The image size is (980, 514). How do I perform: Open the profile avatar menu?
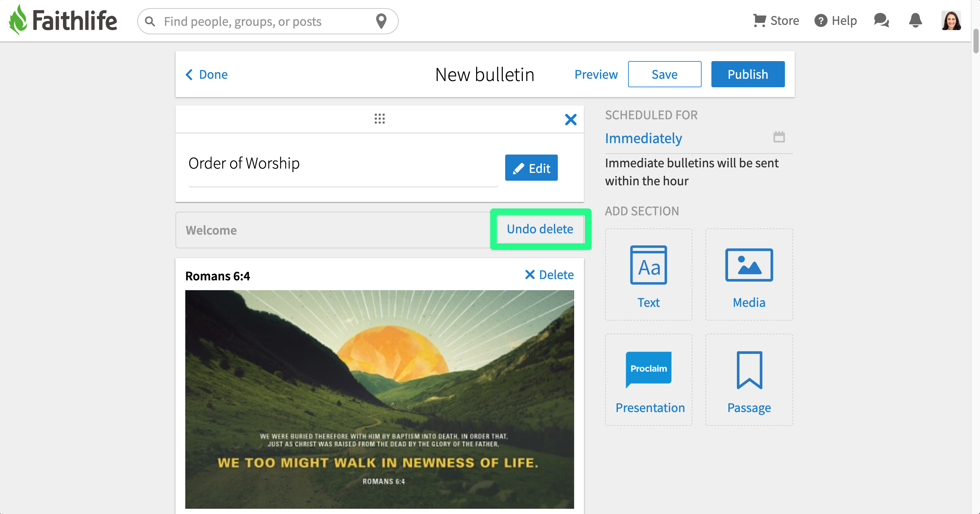pos(951,21)
